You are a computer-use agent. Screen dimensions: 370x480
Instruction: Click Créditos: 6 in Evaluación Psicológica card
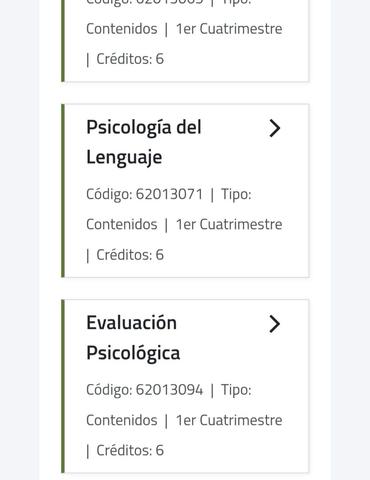pos(130,451)
